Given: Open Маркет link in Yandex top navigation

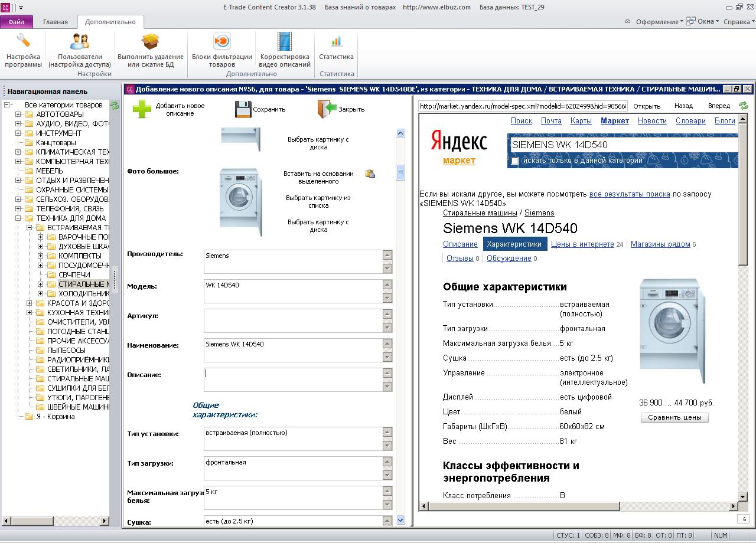Looking at the screenshot, I should [615, 120].
